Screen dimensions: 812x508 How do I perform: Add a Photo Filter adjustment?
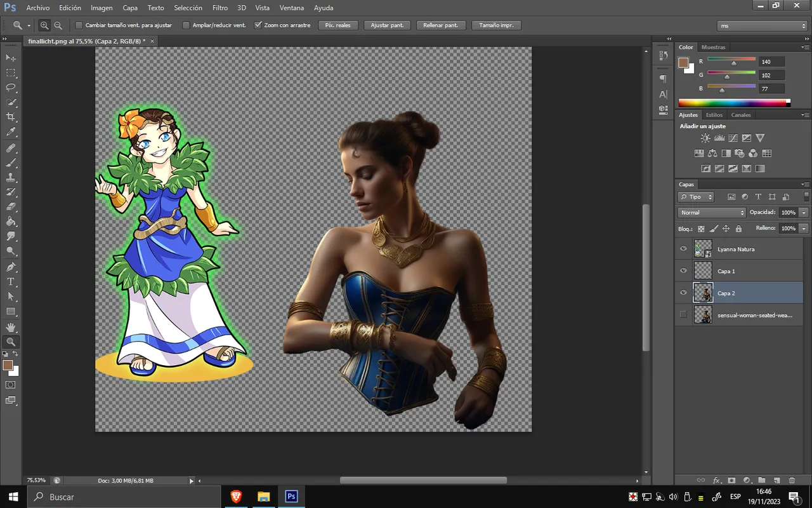pyautogui.click(x=740, y=153)
